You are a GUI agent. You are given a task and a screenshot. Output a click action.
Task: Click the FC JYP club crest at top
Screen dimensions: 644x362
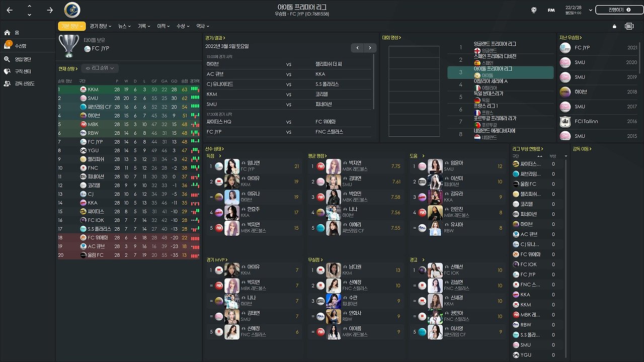tap(71, 9)
